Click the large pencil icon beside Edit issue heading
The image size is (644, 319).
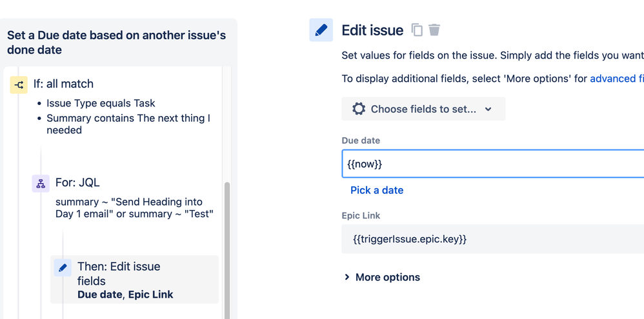(321, 30)
